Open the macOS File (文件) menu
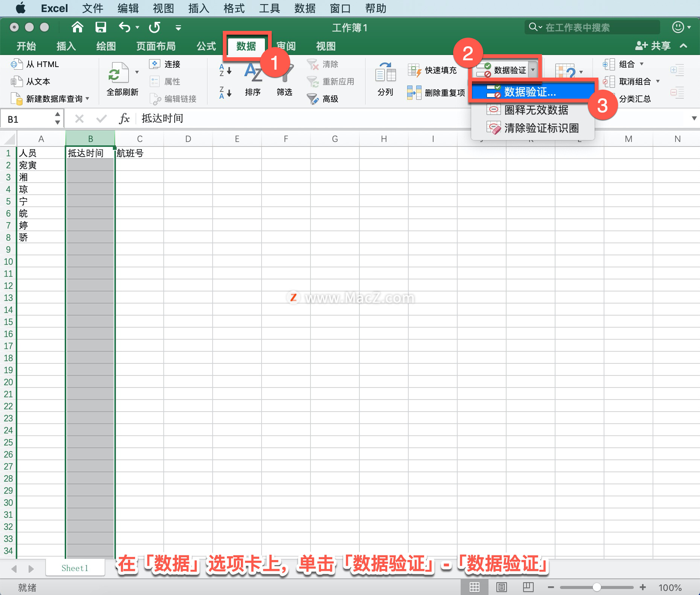Image resolution: width=700 pixels, height=595 pixels. [x=93, y=8]
